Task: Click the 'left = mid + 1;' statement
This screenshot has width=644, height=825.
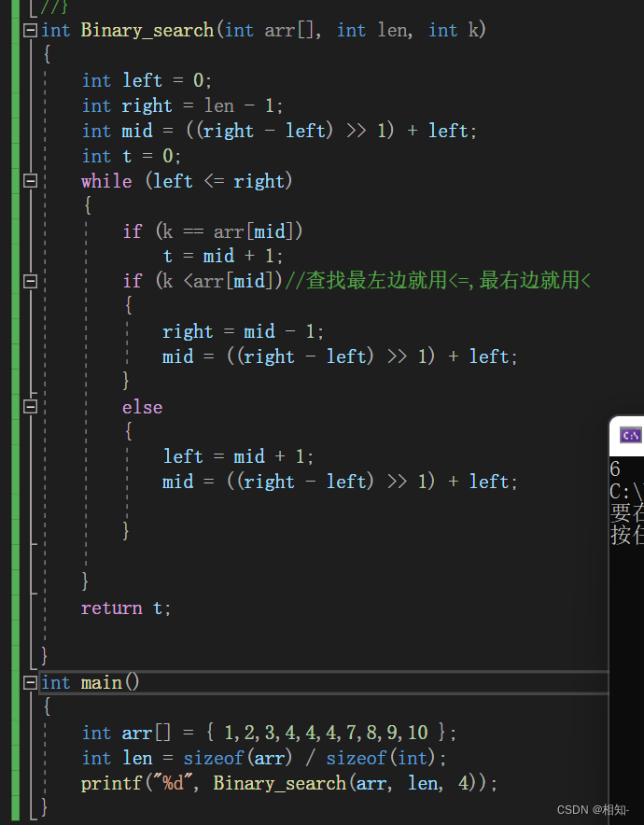Action: [x=238, y=456]
